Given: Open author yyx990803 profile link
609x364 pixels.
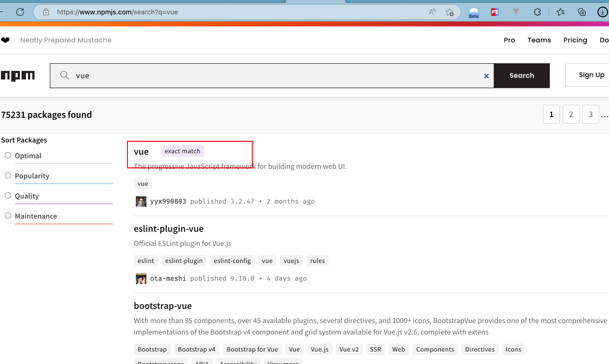Looking at the screenshot, I should (x=168, y=201).
